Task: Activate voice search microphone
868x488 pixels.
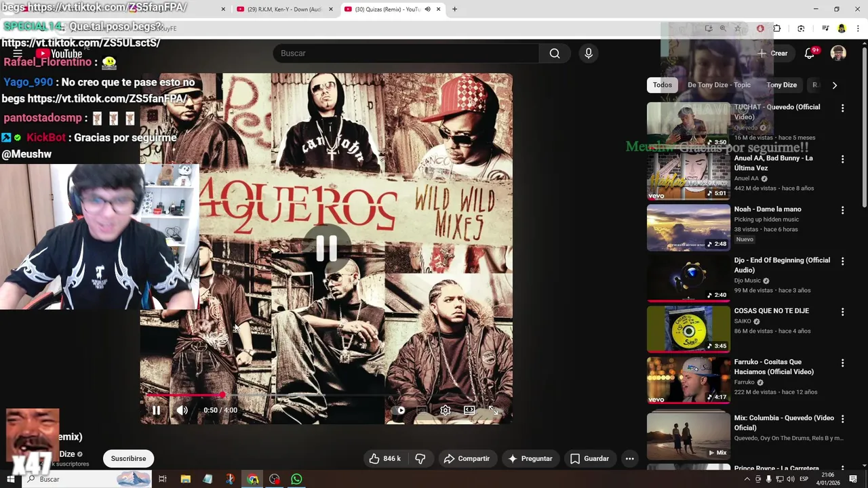Action: tap(588, 54)
